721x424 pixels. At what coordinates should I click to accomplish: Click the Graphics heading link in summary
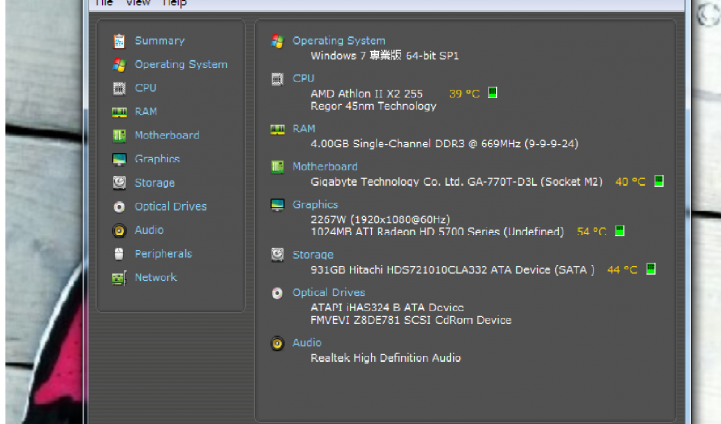pyautogui.click(x=315, y=205)
